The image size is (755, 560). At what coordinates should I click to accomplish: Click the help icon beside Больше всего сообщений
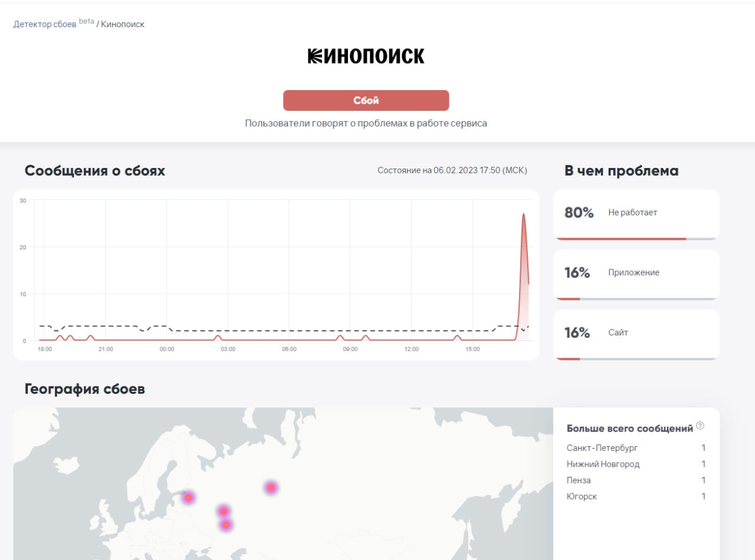click(x=700, y=426)
